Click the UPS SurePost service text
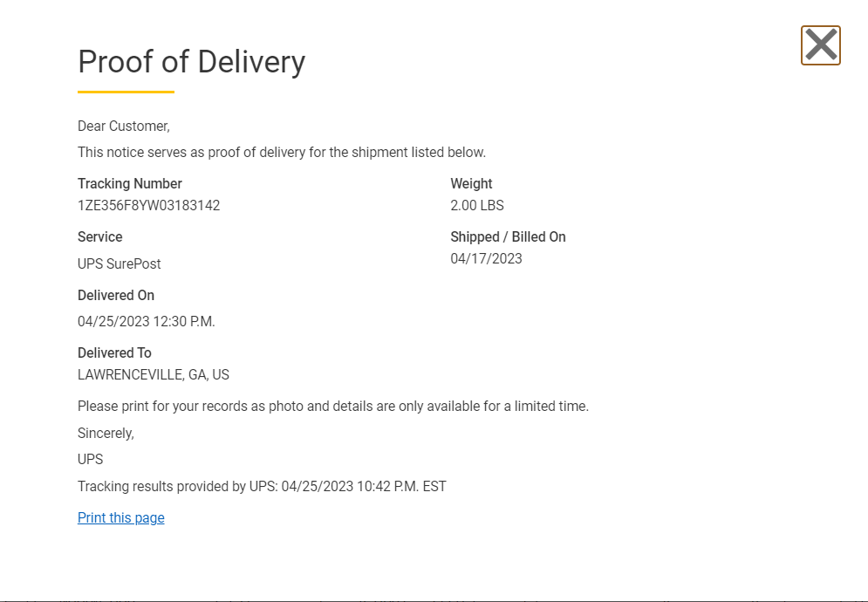The height and width of the screenshot is (602, 868). click(x=119, y=264)
